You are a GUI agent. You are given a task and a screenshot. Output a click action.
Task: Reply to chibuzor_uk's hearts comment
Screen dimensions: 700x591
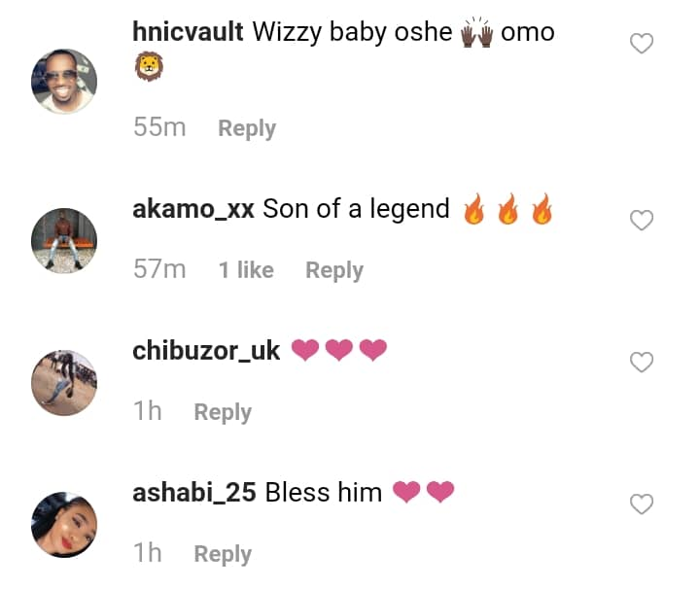(x=223, y=412)
